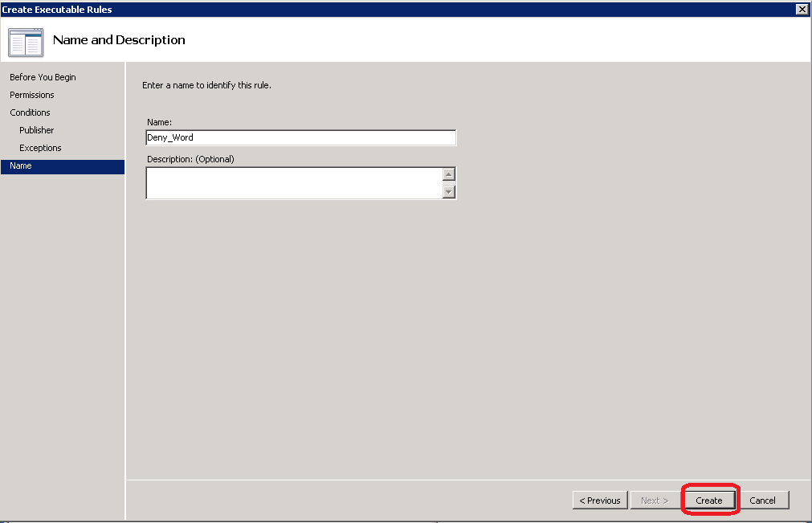Jump to the Conditions step
812x523 pixels.
[x=30, y=112]
